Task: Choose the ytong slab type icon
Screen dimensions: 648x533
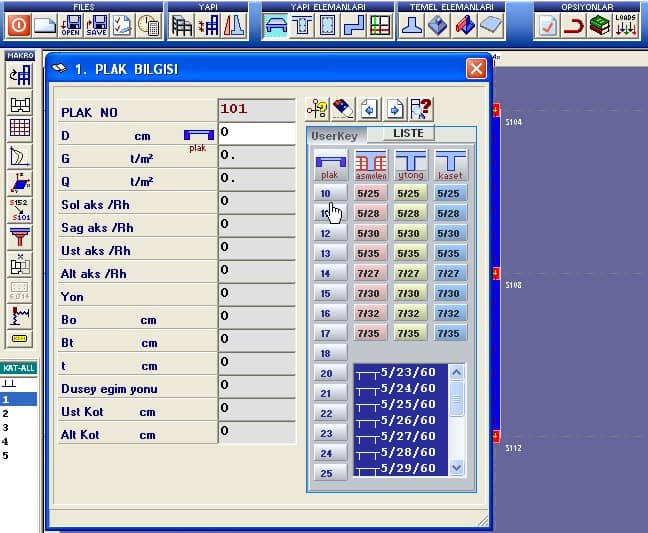Action: click(410, 164)
